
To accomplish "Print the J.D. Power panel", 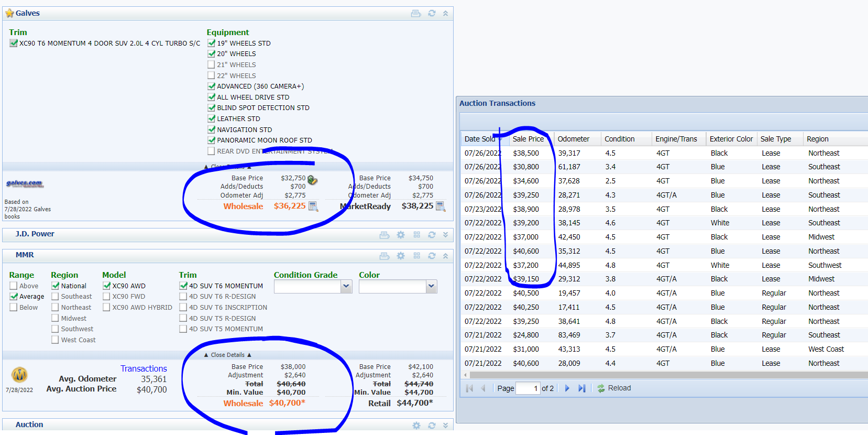I will [x=384, y=235].
